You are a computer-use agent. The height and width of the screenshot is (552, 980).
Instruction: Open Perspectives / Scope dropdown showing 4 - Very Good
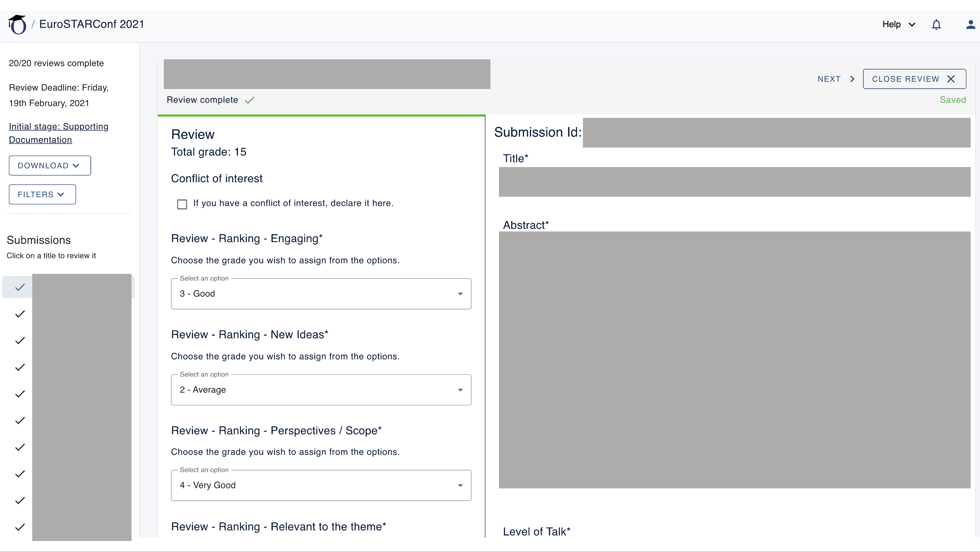(x=321, y=485)
